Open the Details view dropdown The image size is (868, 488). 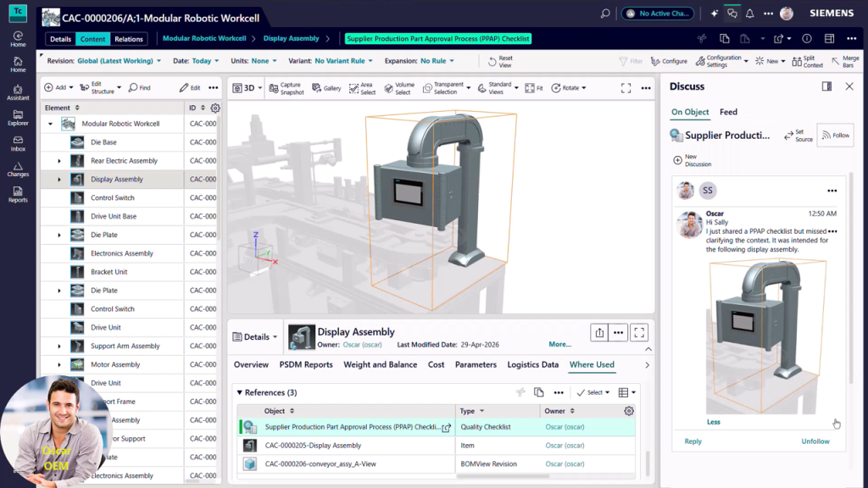click(x=254, y=336)
